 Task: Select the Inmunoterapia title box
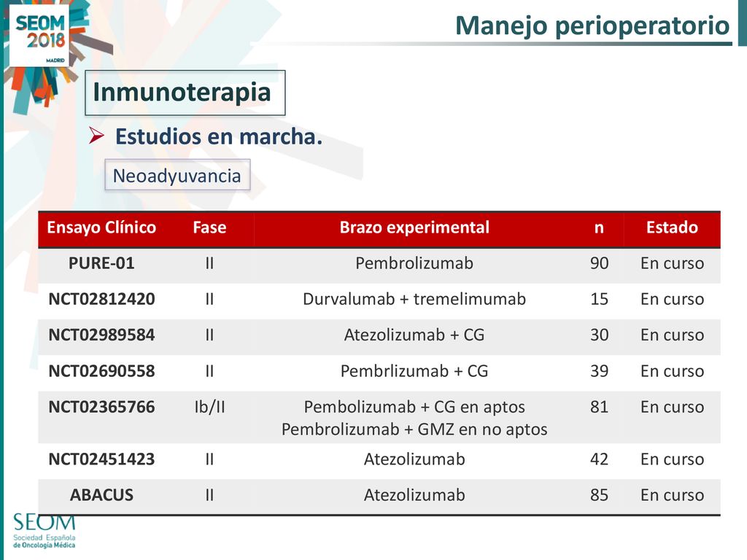[185, 93]
